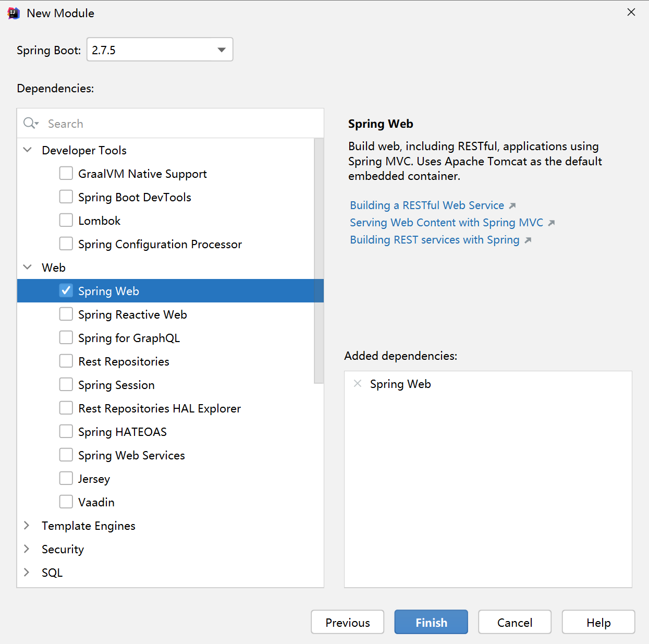Click arrow icon after Serving Web Content link
Viewport: 649px width, 644px height.
click(552, 223)
